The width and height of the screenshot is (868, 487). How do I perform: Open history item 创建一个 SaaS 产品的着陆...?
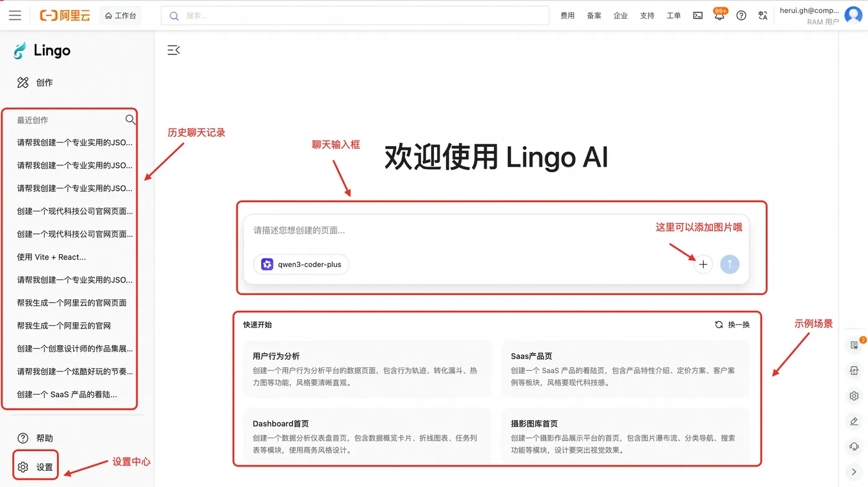tap(67, 394)
